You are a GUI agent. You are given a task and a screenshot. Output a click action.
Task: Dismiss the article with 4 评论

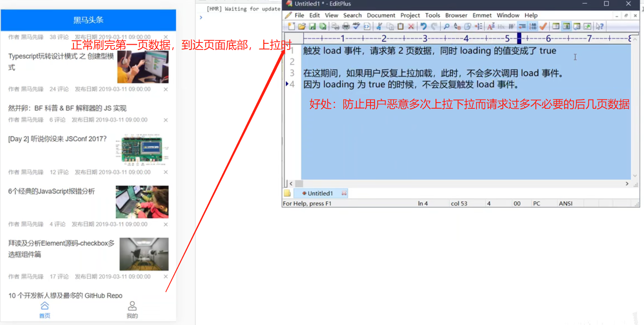(x=166, y=224)
